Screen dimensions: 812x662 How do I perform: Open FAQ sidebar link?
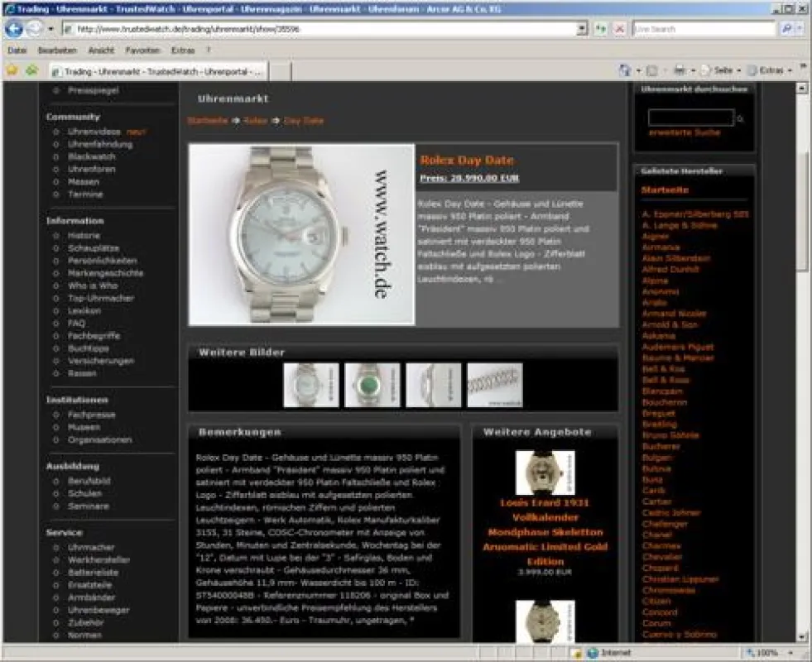pos(76,324)
